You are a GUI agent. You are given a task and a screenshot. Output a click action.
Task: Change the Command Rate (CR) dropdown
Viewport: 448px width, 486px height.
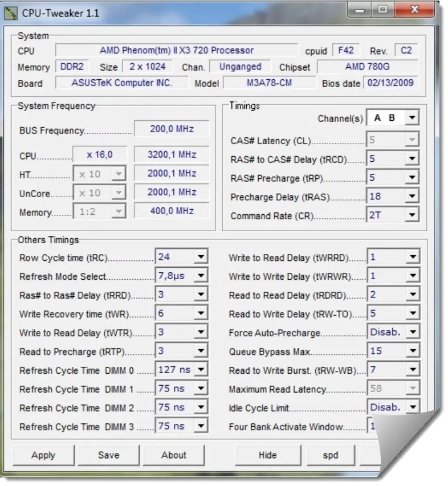pos(393,215)
